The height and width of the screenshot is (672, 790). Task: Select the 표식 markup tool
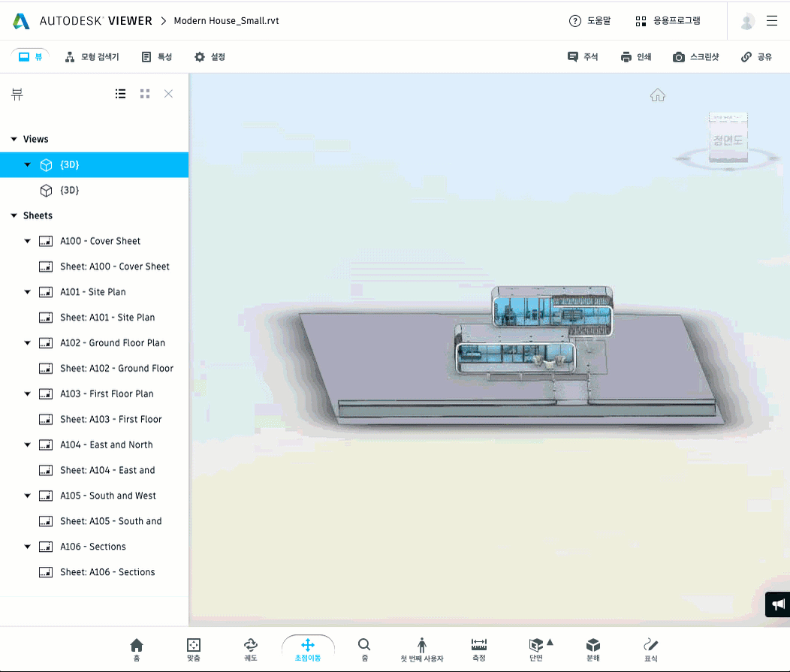[x=650, y=649]
